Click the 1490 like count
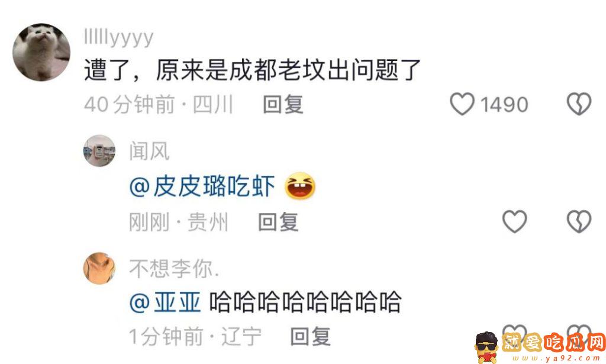This screenshot has height=364, width=606. tap(504, 104)
